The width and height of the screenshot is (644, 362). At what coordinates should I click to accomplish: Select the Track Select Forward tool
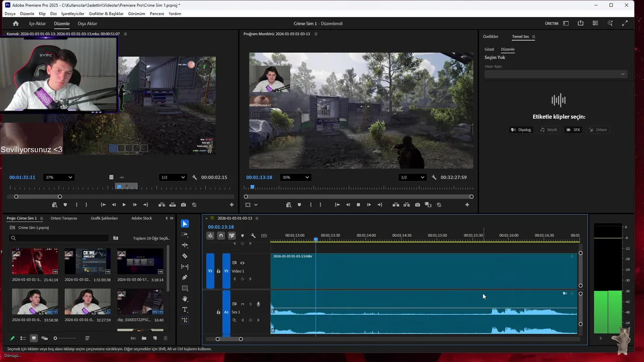click(x=185, y=234)
